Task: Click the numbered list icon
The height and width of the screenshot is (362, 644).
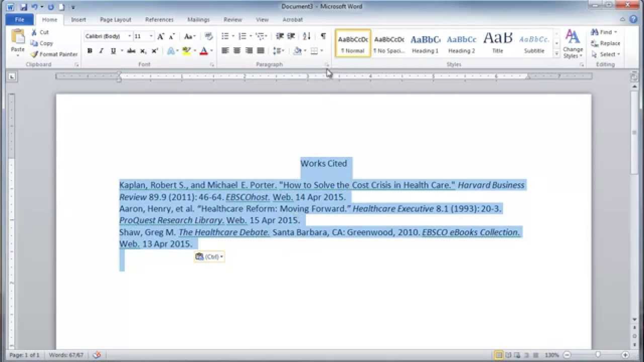Action: [243, 36]
